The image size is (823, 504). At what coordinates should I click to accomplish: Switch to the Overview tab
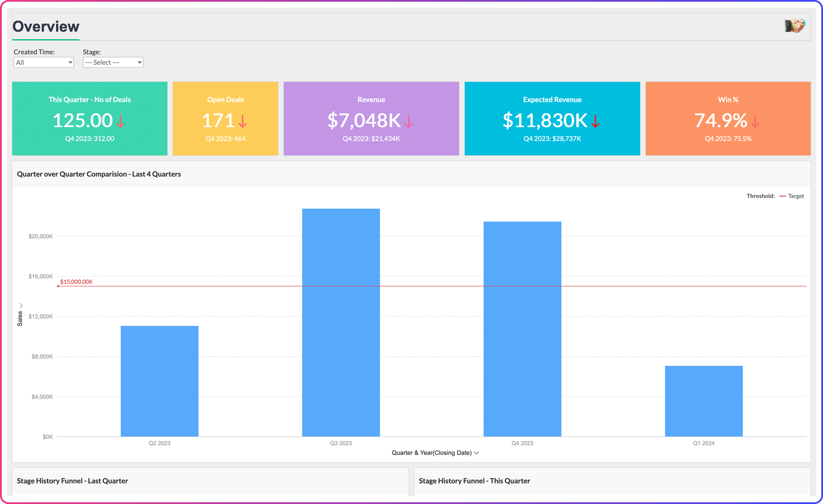(x=45, y=26)
